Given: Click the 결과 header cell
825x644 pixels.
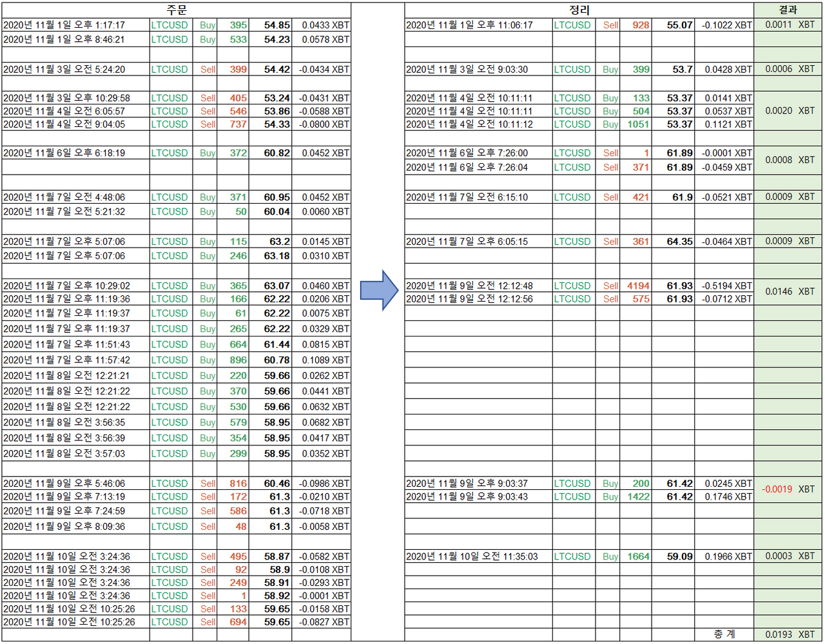Looking at the screenshot, I should (x=787, y=10).
